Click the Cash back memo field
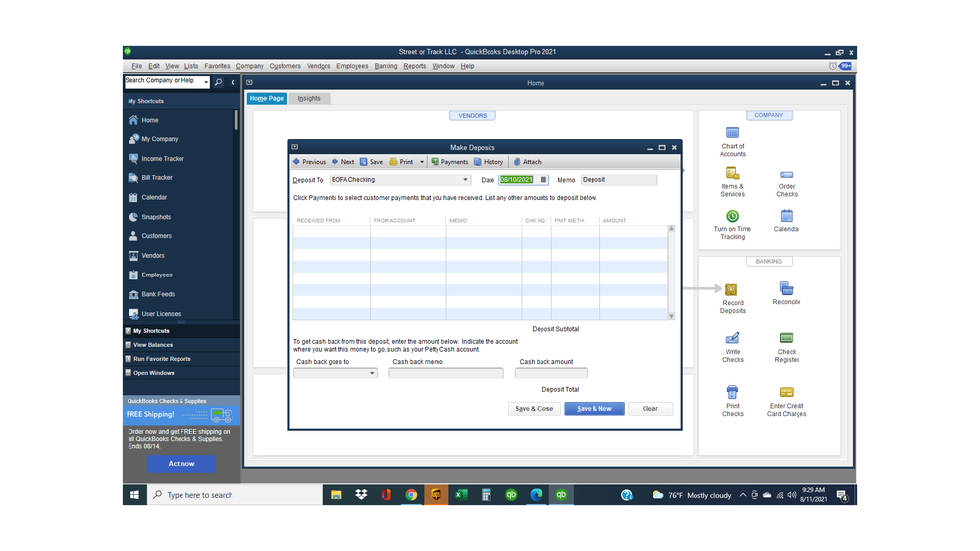Screen dimensions: 980x551 click(445, 373)
